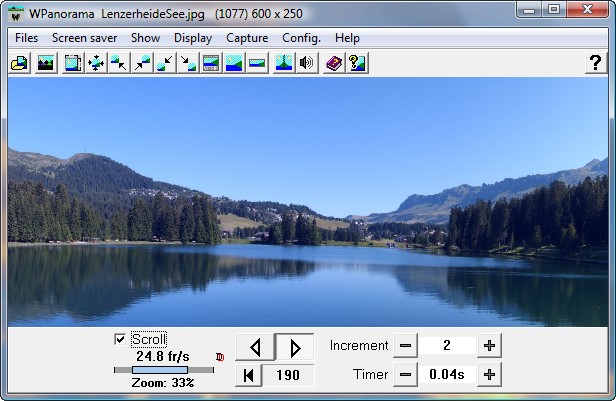Screen dimensions: 616x401
Task: Click the open file folder icon
Action: coord(19,63)
